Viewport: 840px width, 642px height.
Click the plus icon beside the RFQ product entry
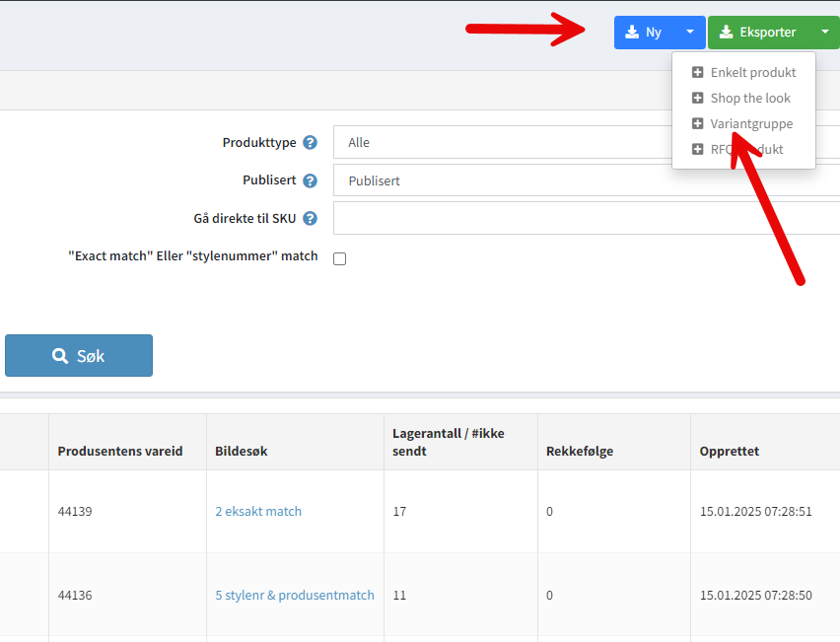point(698,150)
